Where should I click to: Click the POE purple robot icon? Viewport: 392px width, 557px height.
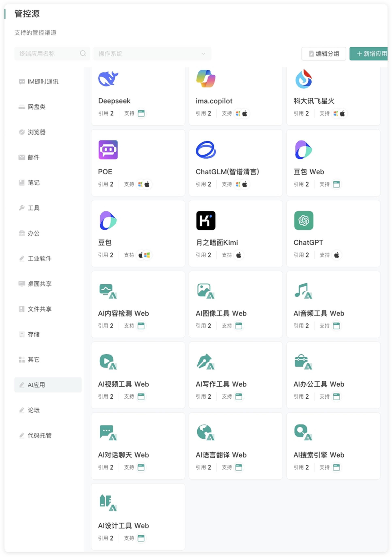(108, 150)
